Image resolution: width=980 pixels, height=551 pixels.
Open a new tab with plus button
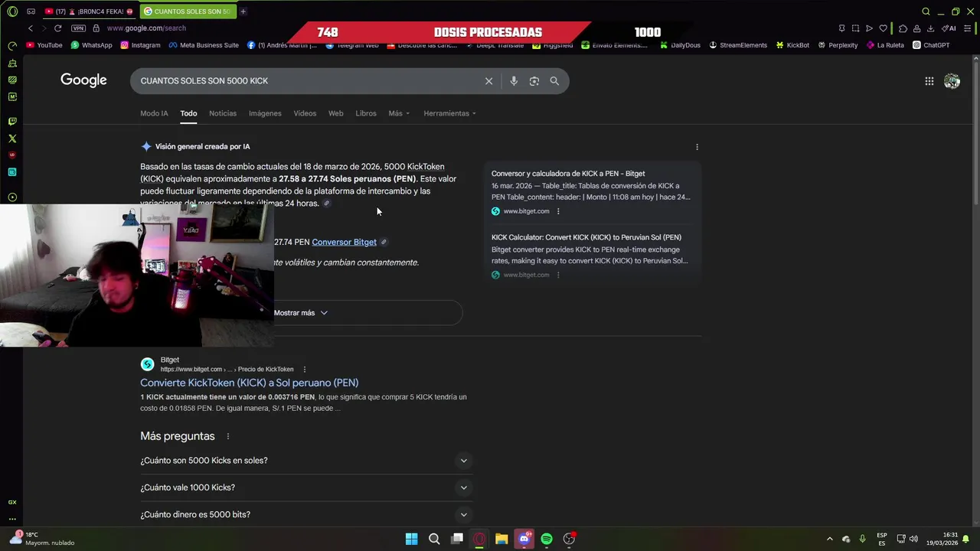(x=243, y=11)
